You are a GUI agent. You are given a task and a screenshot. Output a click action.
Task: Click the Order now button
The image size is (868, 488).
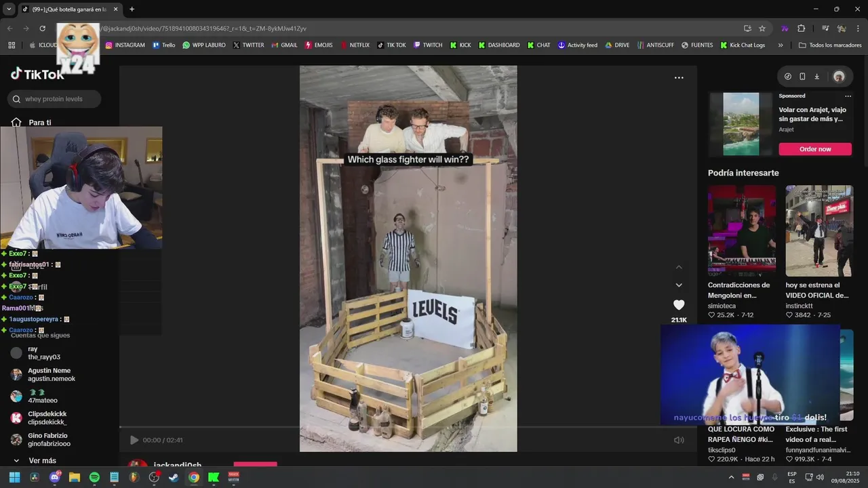pos(815,149)
